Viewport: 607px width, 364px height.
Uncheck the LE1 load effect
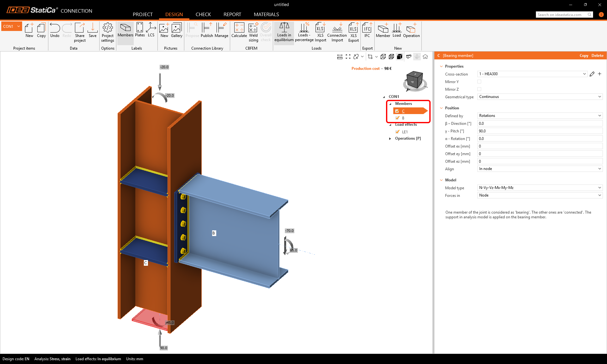tap(397, 132)
